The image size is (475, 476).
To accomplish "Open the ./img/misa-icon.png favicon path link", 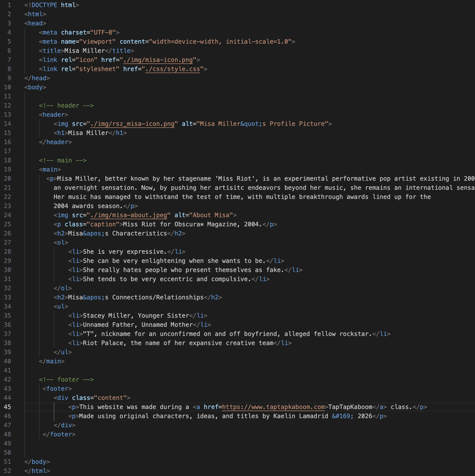I will click(x=158, y=60).
